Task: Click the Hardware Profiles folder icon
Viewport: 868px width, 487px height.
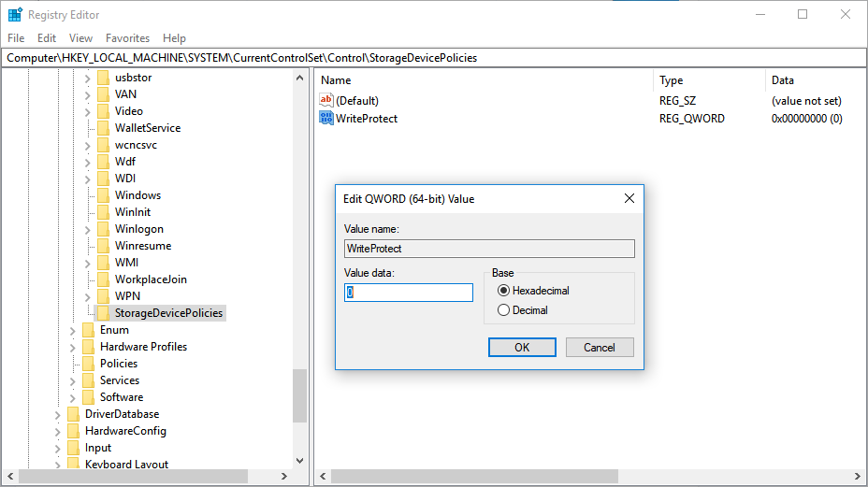Action: click(x=89, y=347)
